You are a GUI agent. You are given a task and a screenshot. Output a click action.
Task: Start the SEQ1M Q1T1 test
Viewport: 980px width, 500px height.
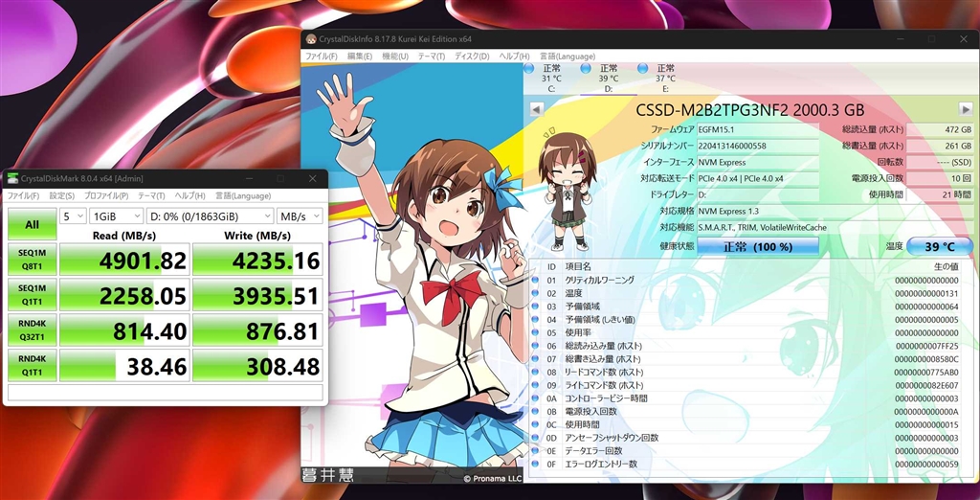32,295
